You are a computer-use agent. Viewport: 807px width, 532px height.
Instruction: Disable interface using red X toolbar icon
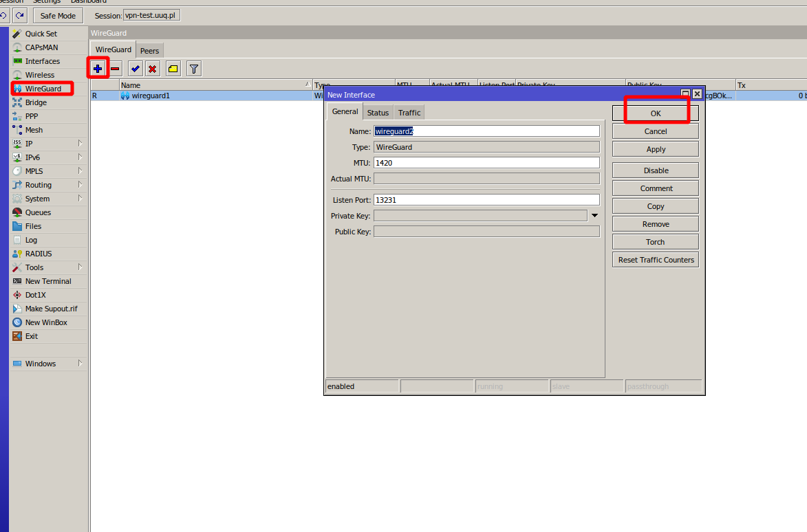(152, 68)
